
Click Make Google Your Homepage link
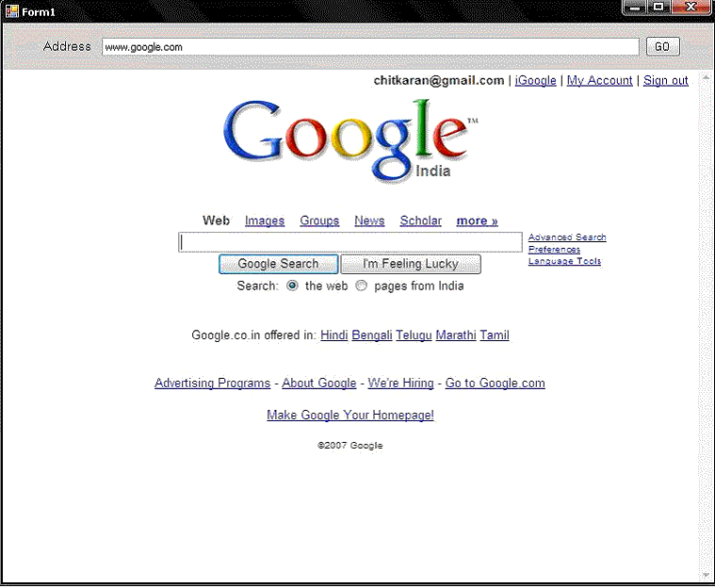point(350,416)
